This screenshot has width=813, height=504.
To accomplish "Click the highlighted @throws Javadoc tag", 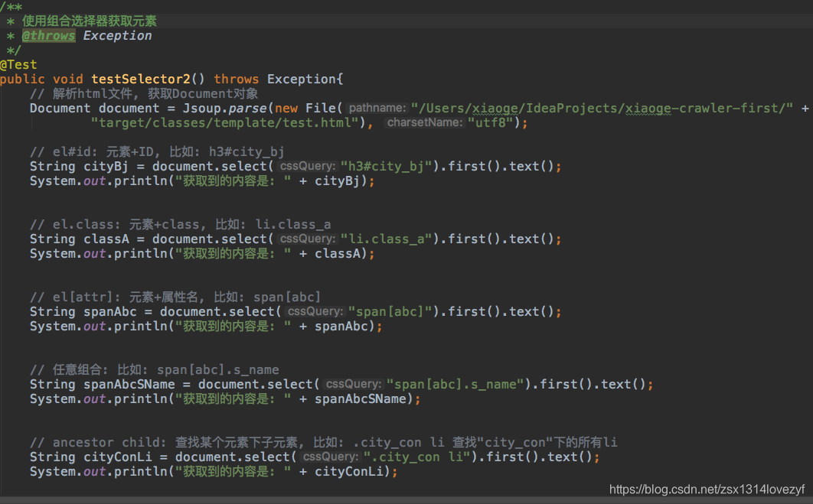I will coord(49,36).
